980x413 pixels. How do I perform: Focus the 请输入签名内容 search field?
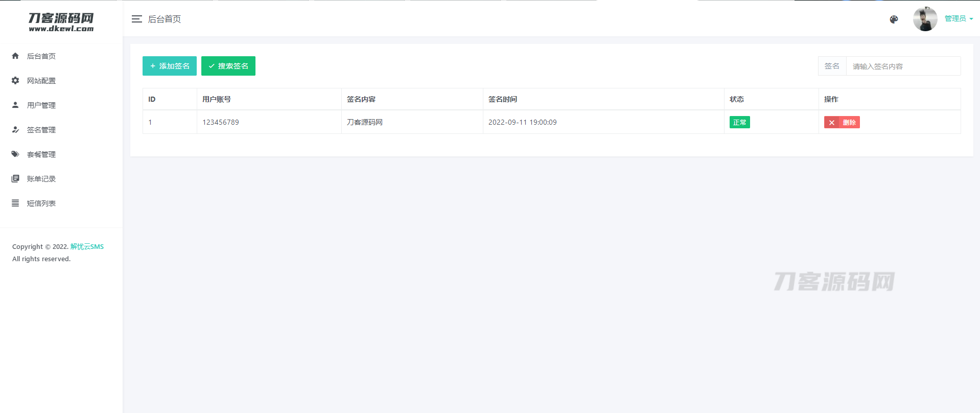tap(903, 66)
